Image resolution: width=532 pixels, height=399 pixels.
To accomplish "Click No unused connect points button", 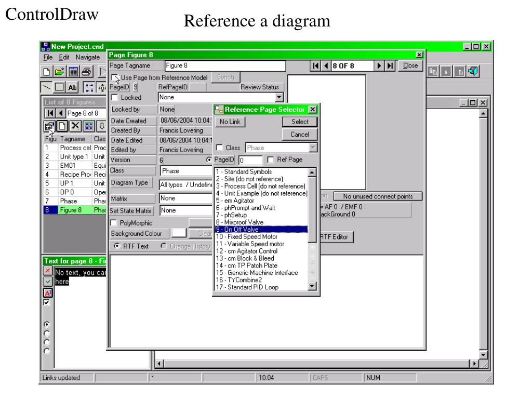I will point(378,196).
